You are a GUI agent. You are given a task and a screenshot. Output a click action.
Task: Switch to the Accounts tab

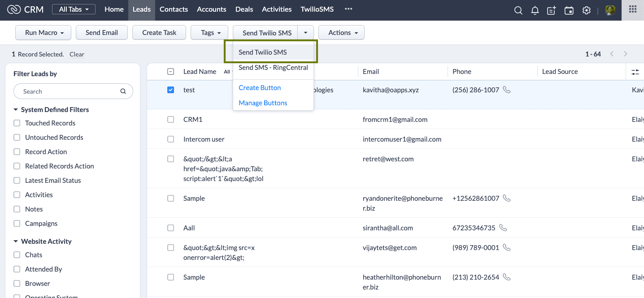pos(212,9)
